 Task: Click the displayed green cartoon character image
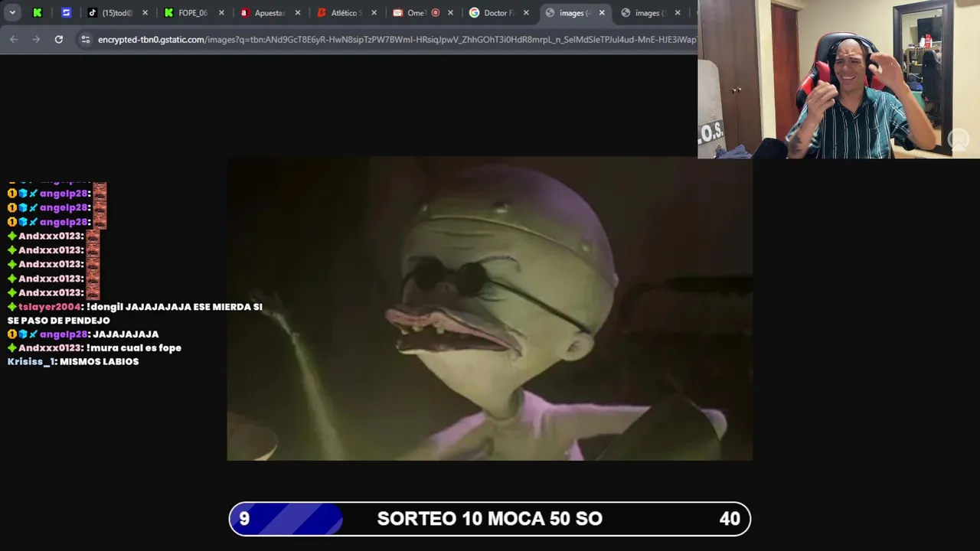(x=490, y=308)
